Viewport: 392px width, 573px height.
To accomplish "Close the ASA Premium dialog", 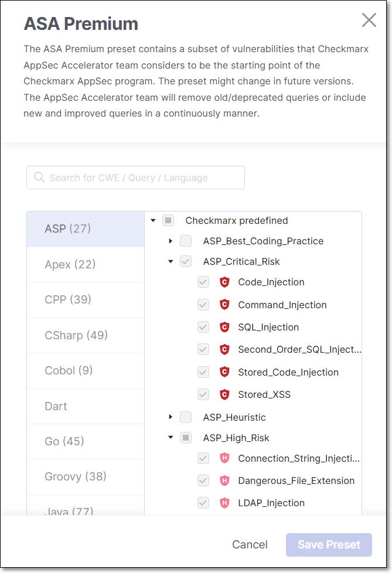I will 369,21.
